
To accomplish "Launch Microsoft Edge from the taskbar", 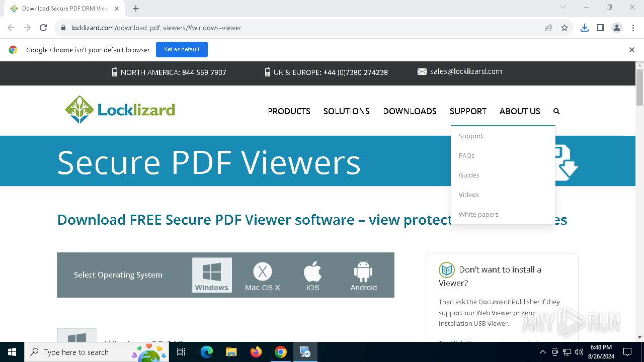I will (207, 352).
